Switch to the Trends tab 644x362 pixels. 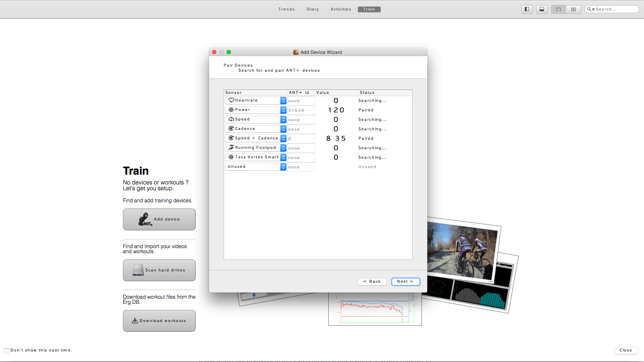coord(287,9)
